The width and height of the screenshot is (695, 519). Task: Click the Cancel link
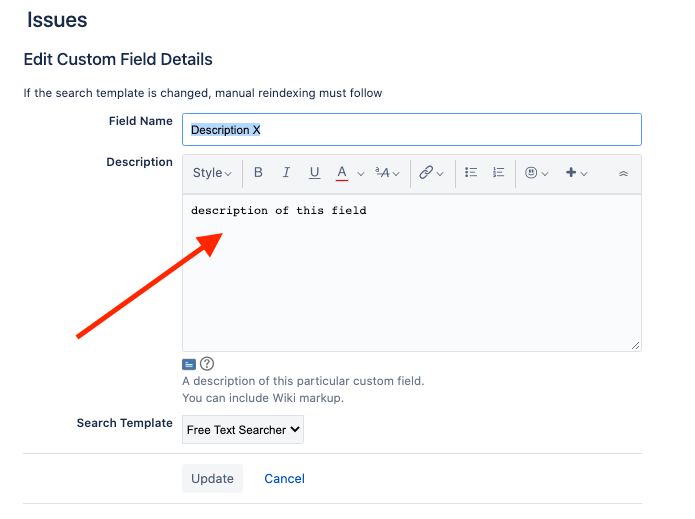point(285,479)
